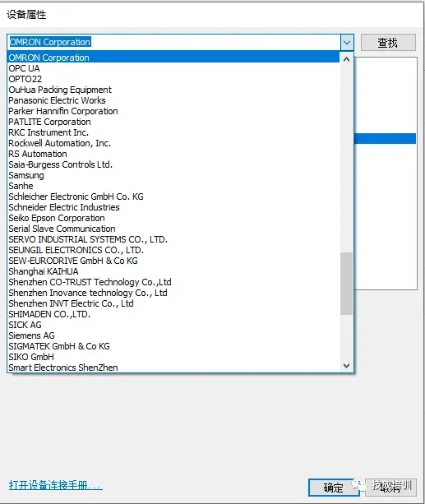425x504 pixels.
Task: Choose Siemens AG
Action: pos(173,335)
